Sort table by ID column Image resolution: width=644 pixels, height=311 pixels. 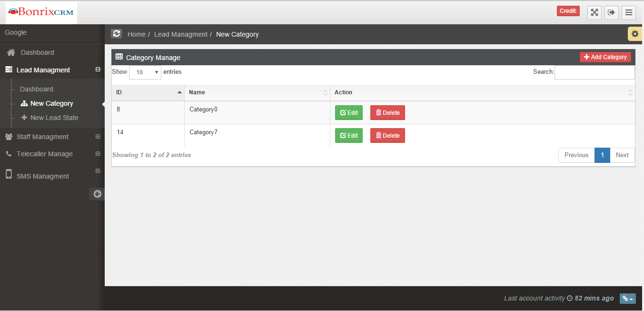pos(148,92)
